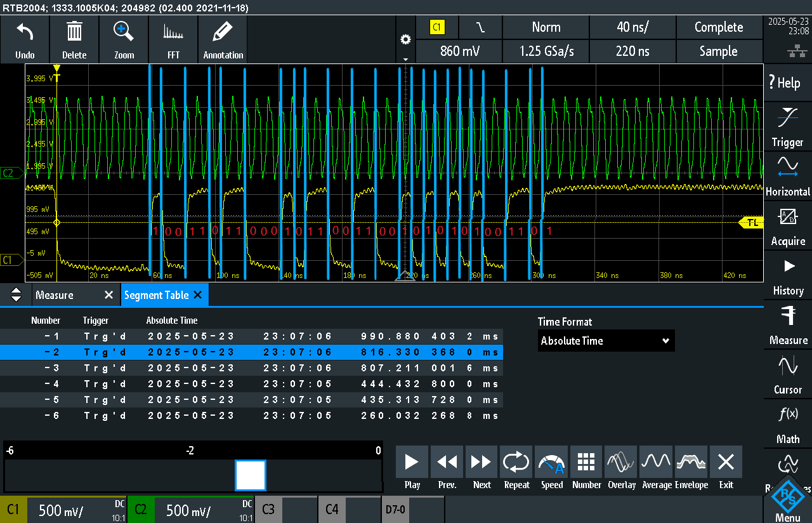Expand the panel up/down arrows
The image size is (812, 523).
pyautogui.click(x=16, y=295)
